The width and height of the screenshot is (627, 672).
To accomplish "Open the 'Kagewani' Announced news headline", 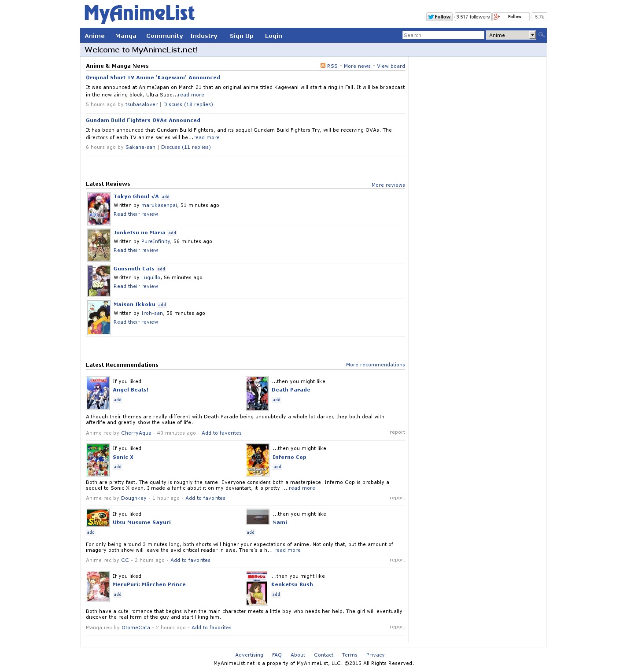I will (x=153, y=78).
